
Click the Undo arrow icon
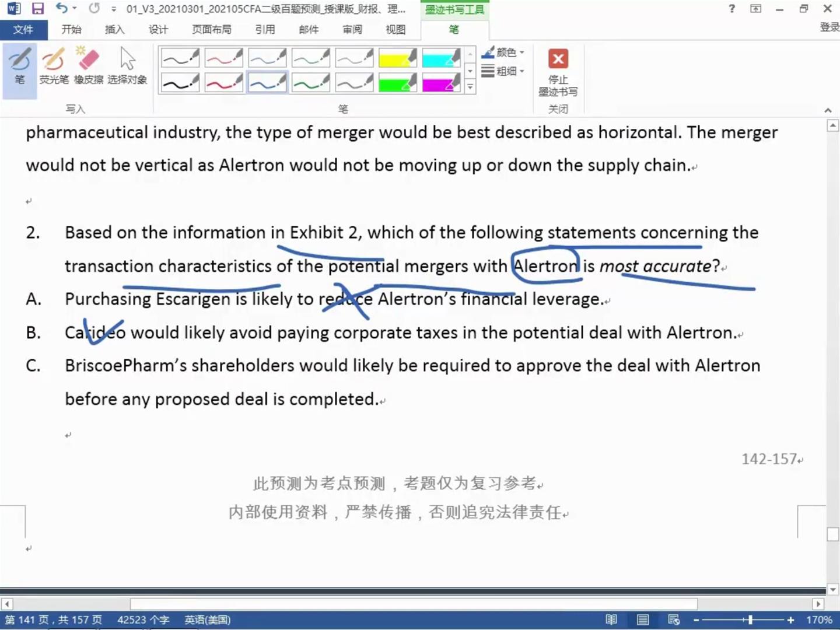pos(61,9)
